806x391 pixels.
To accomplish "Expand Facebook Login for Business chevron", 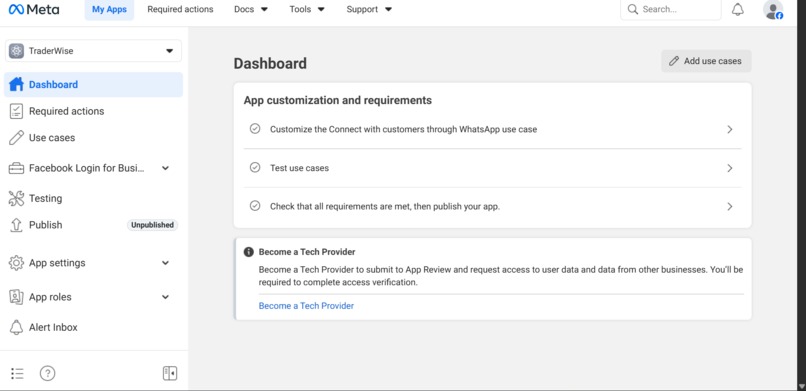I will pos(166,168).
